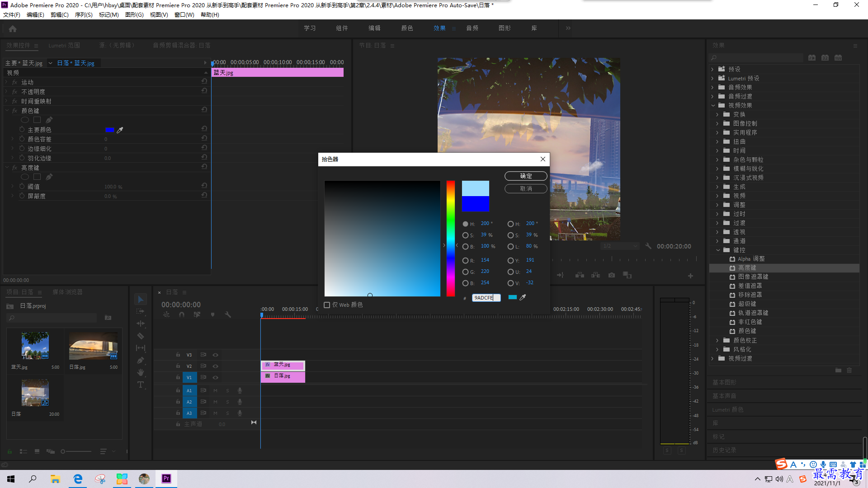Screen dimensions: 868x488
Task: Reset the 运动 effect parameters
Action: click(x=204, y=81)
